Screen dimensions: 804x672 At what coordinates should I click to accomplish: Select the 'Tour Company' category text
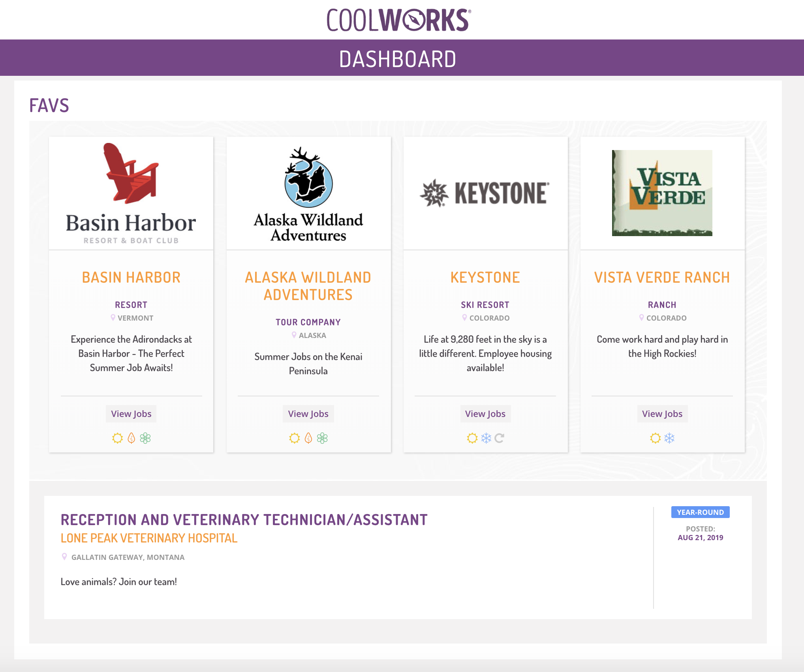(x=308, y=322)
